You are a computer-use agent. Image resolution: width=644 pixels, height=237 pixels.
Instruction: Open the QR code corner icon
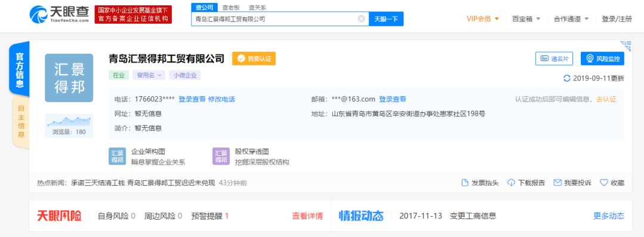626,46
